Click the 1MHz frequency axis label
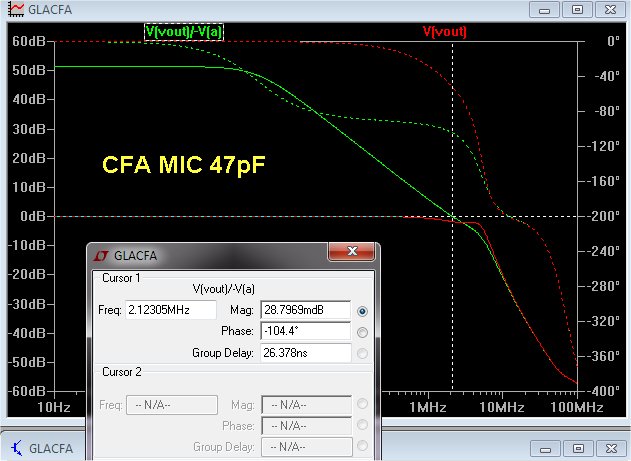 click(x=428, y=407)
